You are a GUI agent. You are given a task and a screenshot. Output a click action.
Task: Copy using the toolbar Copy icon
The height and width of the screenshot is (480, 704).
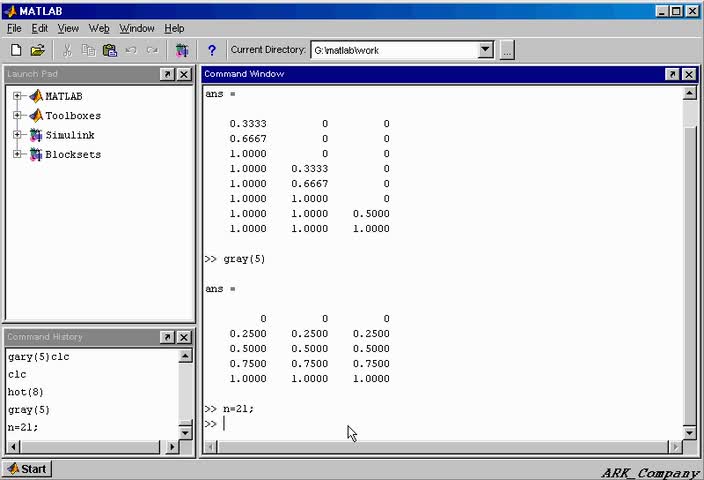[x=88, y=50]
